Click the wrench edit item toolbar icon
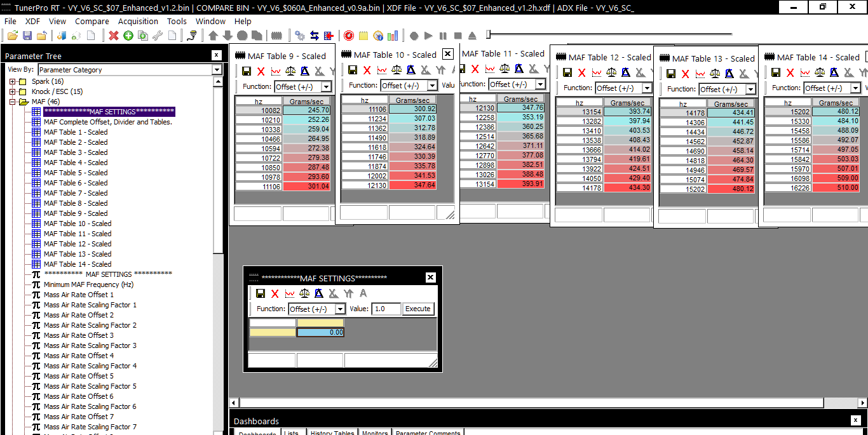The height and width of the screenshot is (435, 868). pyautogui.click(x=158, y=36)
